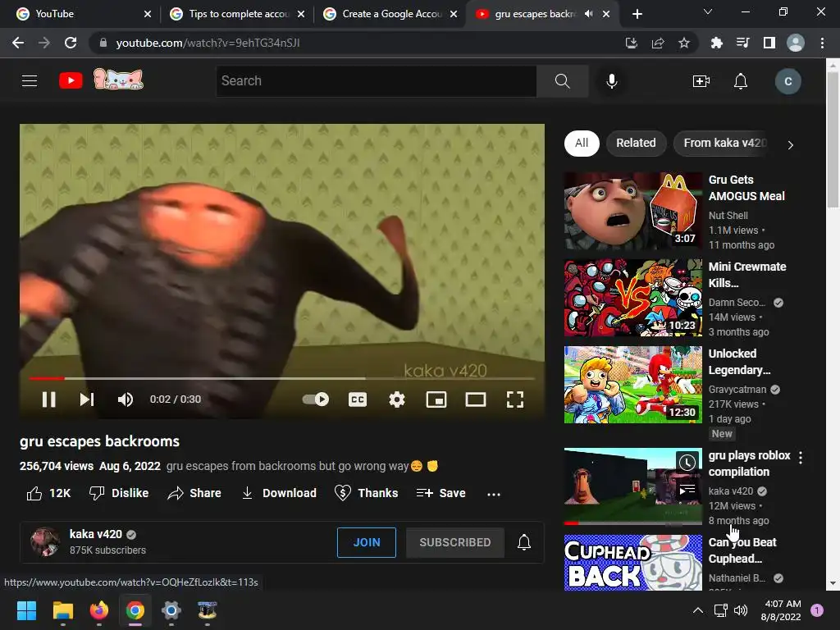Click the install app icon in address bar
The width and height of the screenshot is (840, 630).
[x=631, y=43]
